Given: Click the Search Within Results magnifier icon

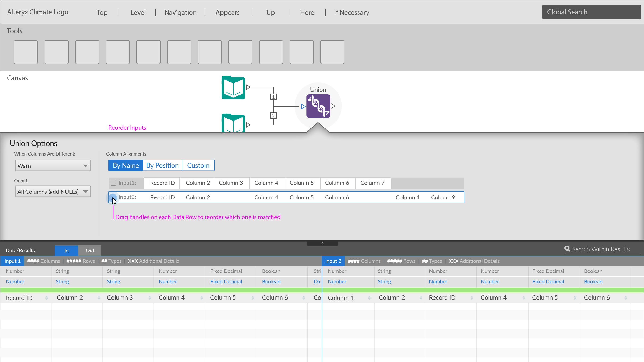Looking at the screenshot, I should click(x=567, y=249).
